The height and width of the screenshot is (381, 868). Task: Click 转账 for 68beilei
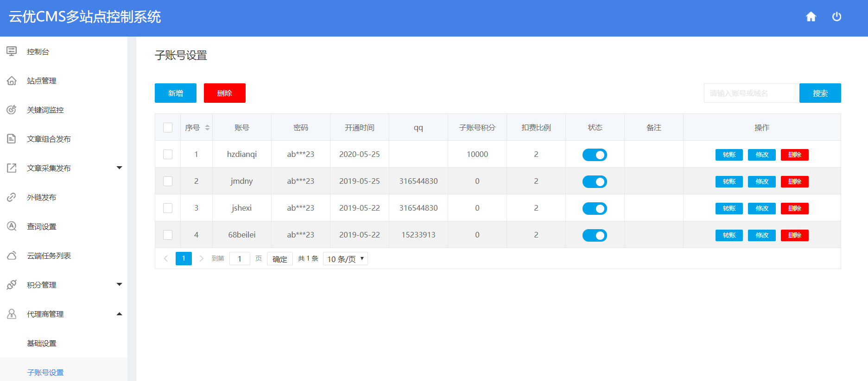coord(729,235)
